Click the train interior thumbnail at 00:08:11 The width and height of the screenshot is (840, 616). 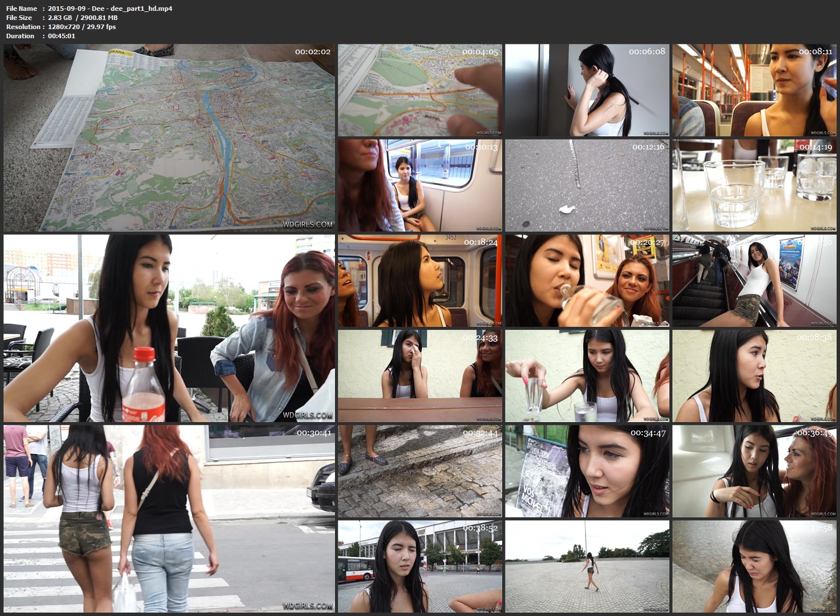pyautogui.click(x=754, y=90)
